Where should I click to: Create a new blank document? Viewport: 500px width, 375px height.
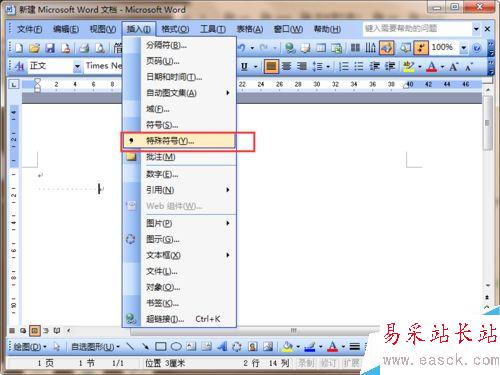pyautogui.click(x=19, y=48)
